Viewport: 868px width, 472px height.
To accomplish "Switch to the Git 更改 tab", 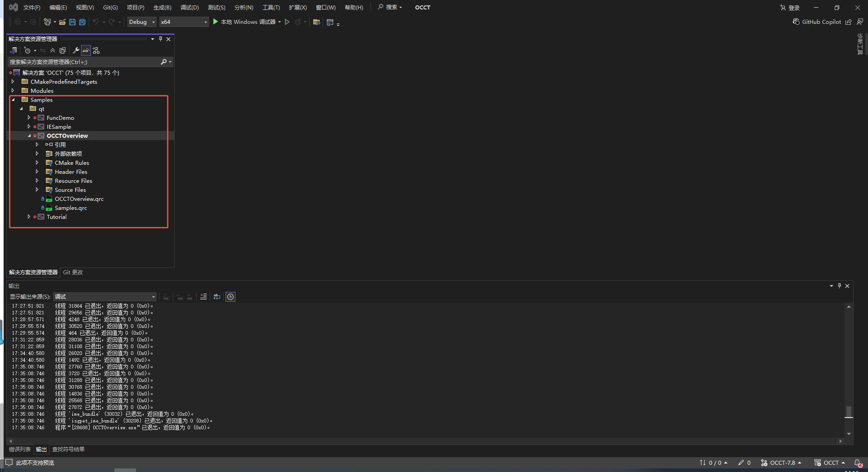I will pyautogui.click(x=73, y=272).
